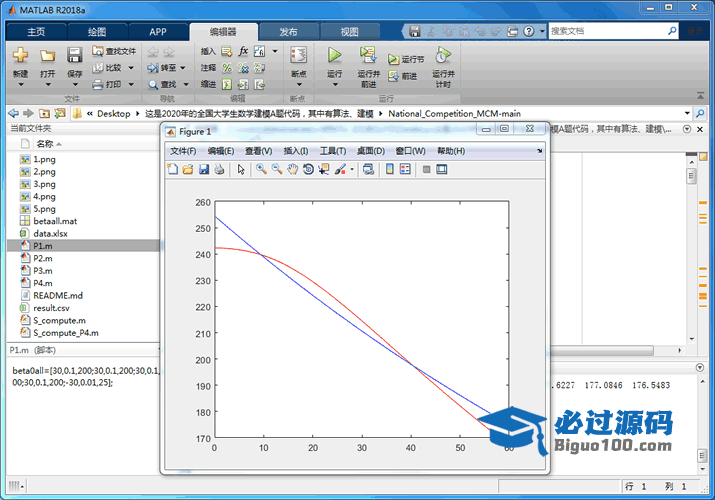Click Hide Plot Tools in Figure 1 toolbar

click(426, 170)
